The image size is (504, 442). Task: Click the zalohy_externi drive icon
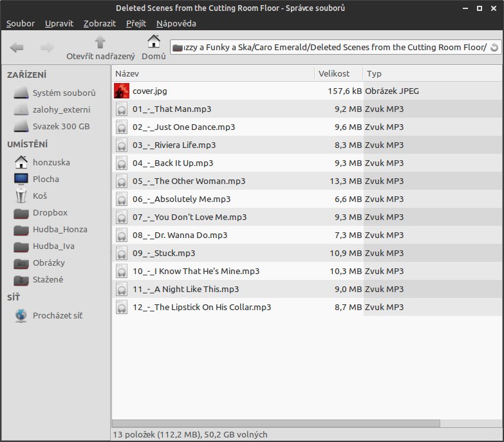pyautogui.click(x=21, y=109)
